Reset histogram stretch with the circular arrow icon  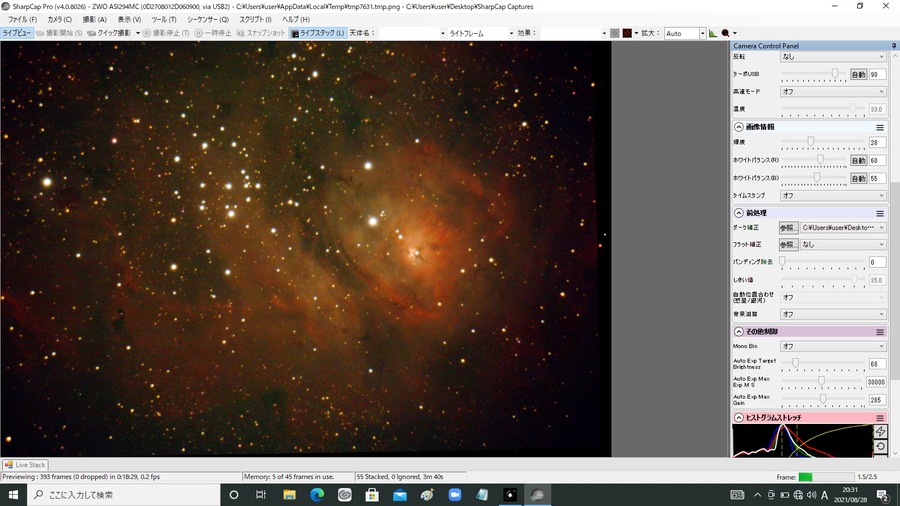point(880,446)
